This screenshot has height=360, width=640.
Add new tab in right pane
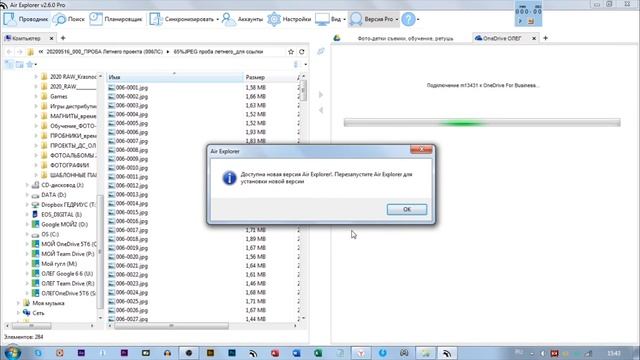(545, 38)
